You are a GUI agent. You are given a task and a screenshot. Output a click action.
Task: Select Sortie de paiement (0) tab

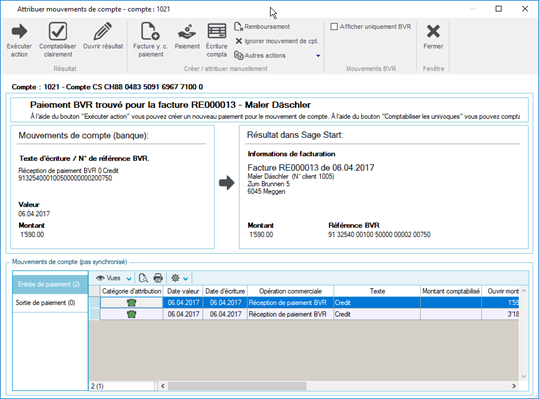[50, 303]
